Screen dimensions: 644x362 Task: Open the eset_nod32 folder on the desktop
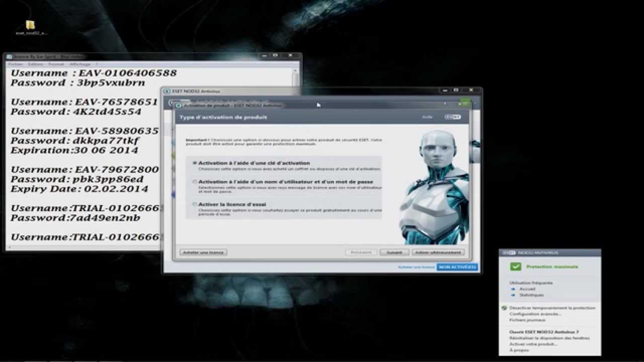(31, 25)
